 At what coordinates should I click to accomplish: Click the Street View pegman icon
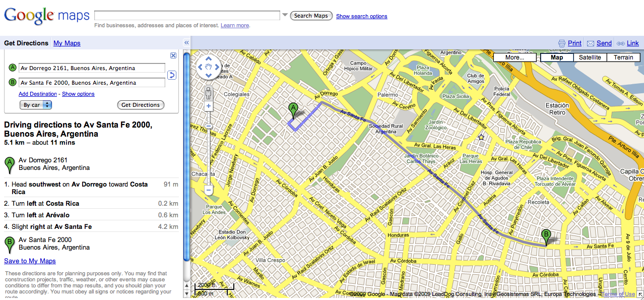(x=209, y=93)
